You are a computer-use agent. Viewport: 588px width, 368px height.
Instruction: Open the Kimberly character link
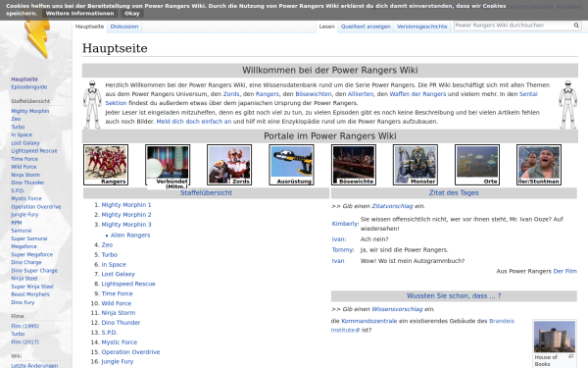tap(345, 224)
